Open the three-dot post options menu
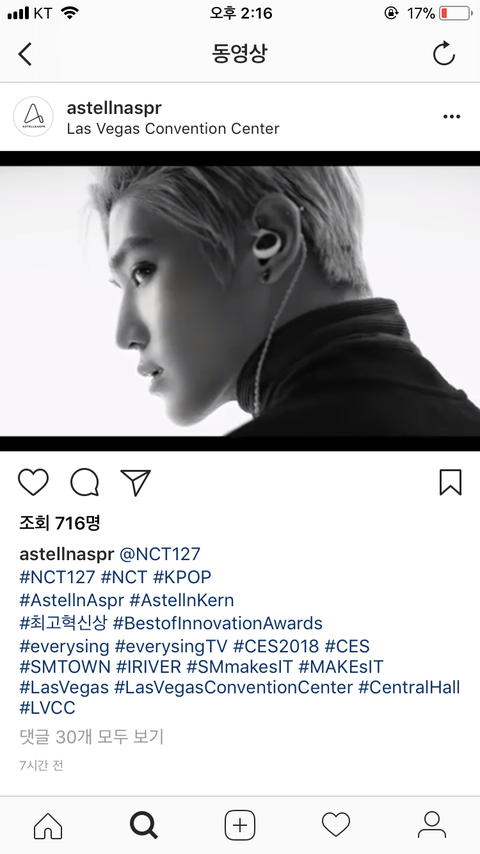The image size is (480, 854). point(451,117)
